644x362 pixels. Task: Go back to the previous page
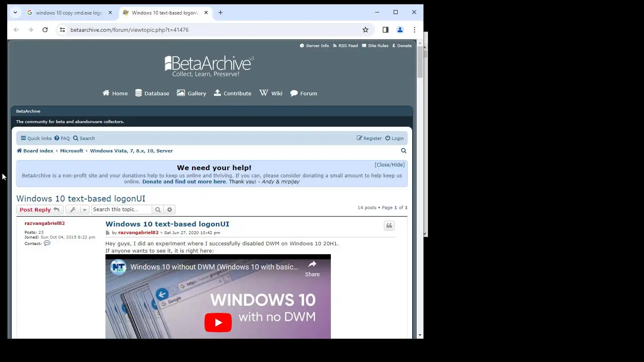tap(16, 30)
